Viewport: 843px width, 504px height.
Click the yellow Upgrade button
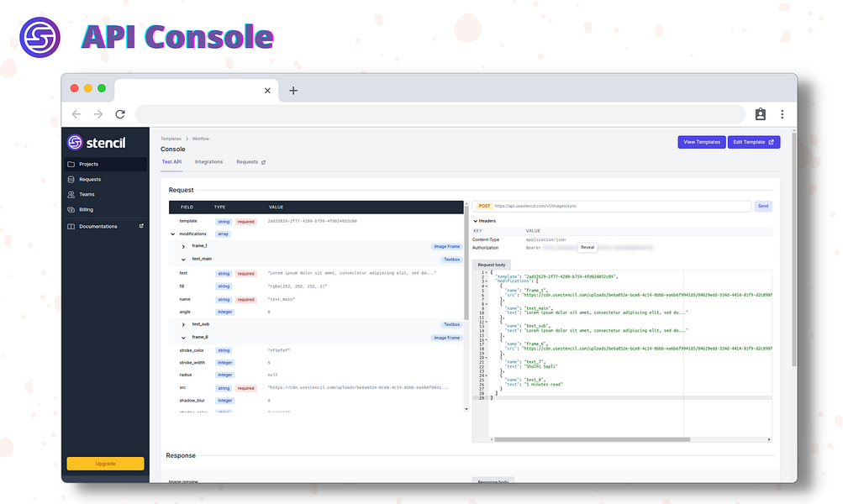click(105, 463)
